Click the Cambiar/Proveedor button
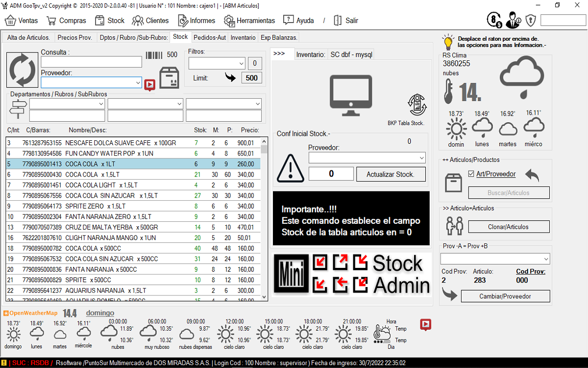Image resolution: width=588 pixels, height=368 pixels. pos(505,296)
